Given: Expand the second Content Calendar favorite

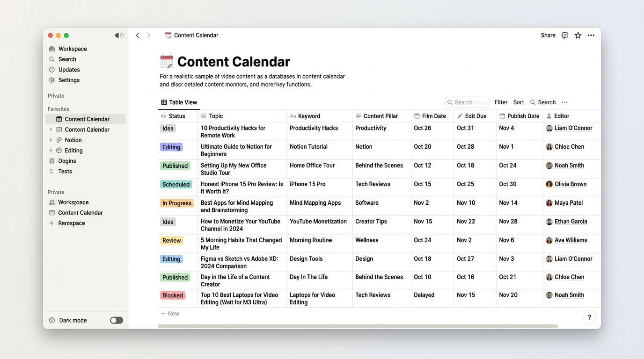Looking at the screenshot, I should point(51,129).
